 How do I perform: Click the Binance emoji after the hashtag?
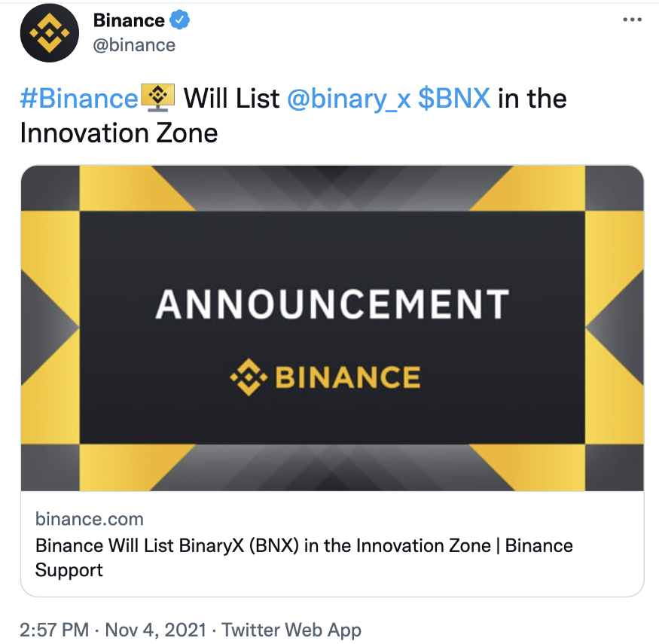[157, 97]
